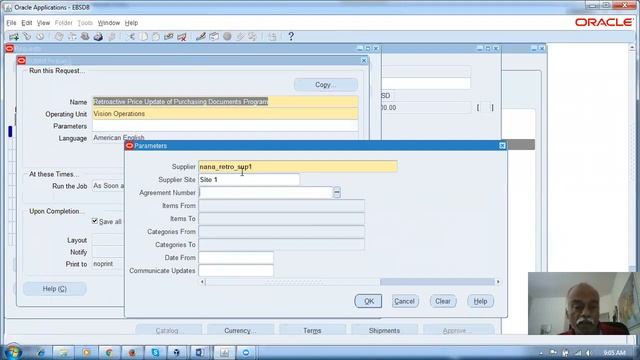Click the Find flashlight toolbar icon

(27, 37)
